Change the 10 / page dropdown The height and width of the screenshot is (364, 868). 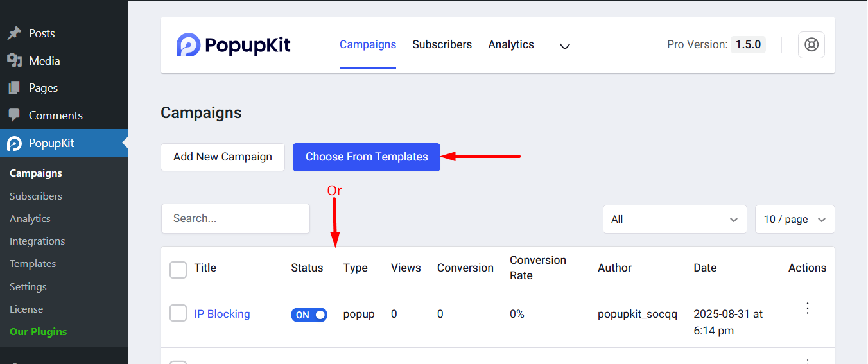click(x=795, y=219)
